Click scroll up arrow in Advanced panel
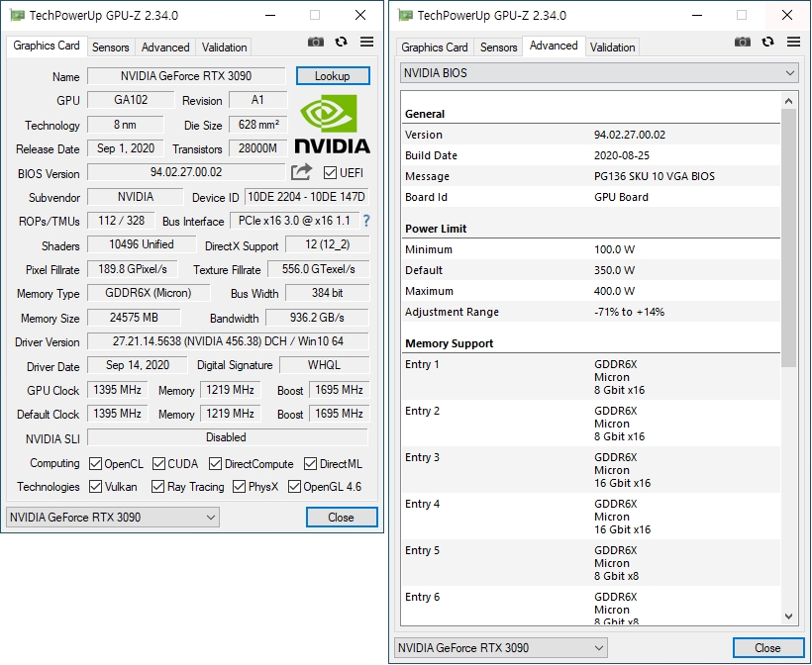812x665 pixels. pos(788,101)
